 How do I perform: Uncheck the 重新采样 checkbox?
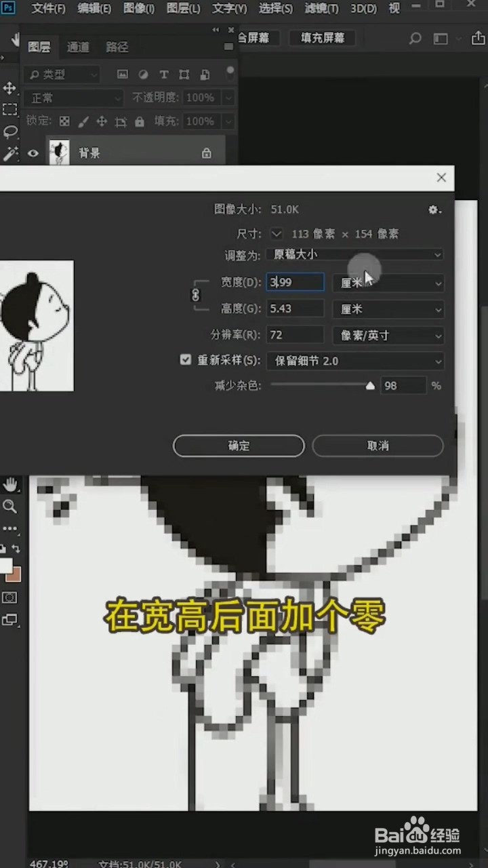185,360
